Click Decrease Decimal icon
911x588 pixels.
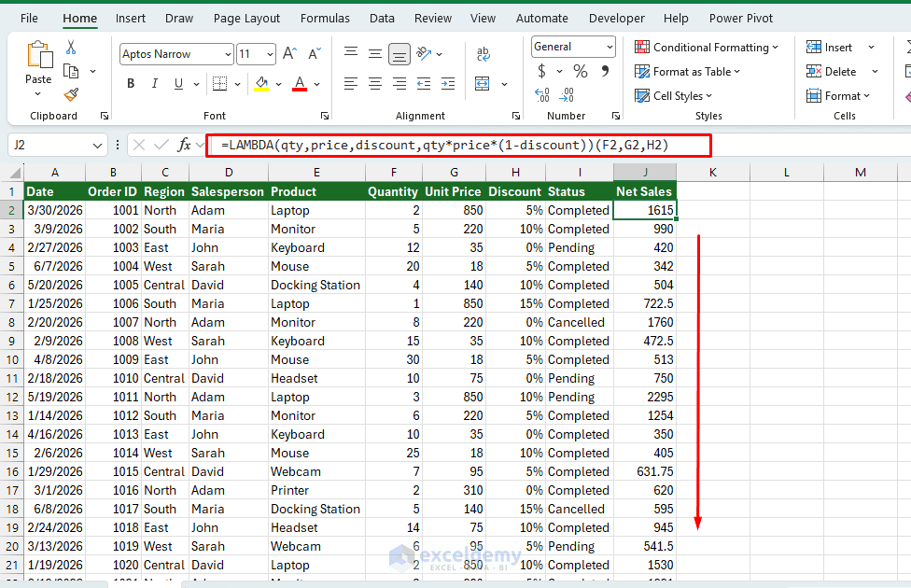tap(568, 94)
